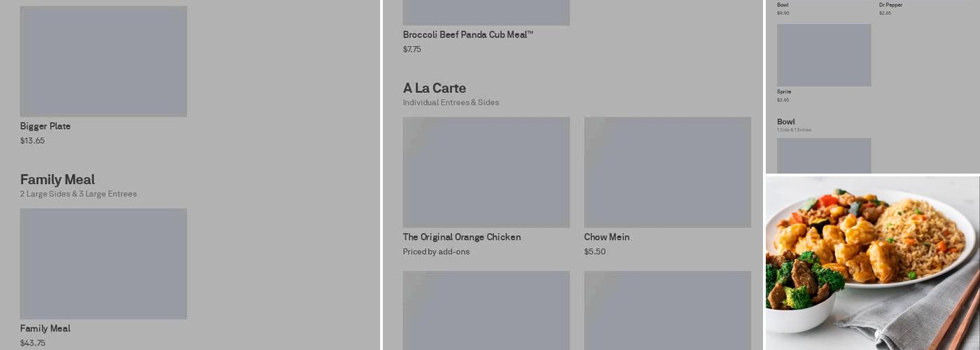This screenshot has width=980, height=350.
Task: Click the Family Meal section heading
Action: 57,180
